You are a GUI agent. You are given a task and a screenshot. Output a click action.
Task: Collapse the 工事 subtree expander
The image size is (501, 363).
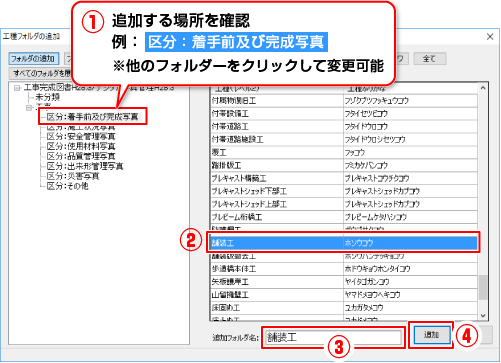[29, 108]
